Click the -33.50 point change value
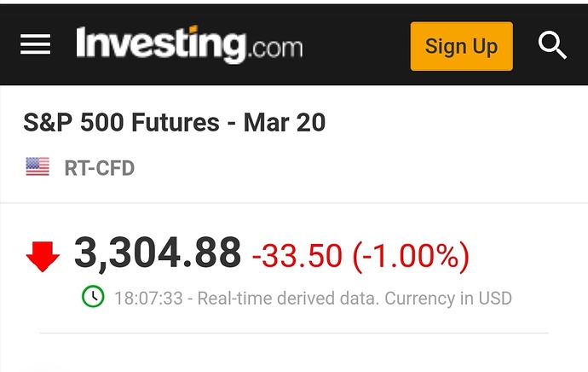Screen dimensions: 588x372 pos(297,256)
